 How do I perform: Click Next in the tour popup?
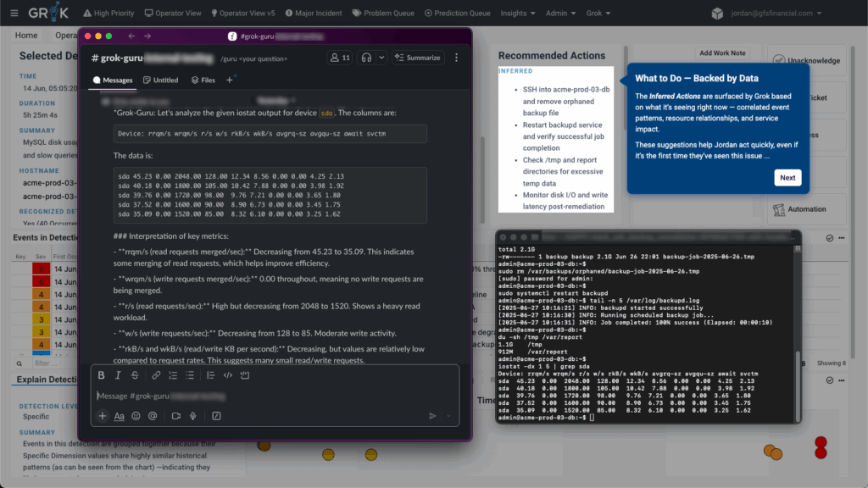pos(787,178)
